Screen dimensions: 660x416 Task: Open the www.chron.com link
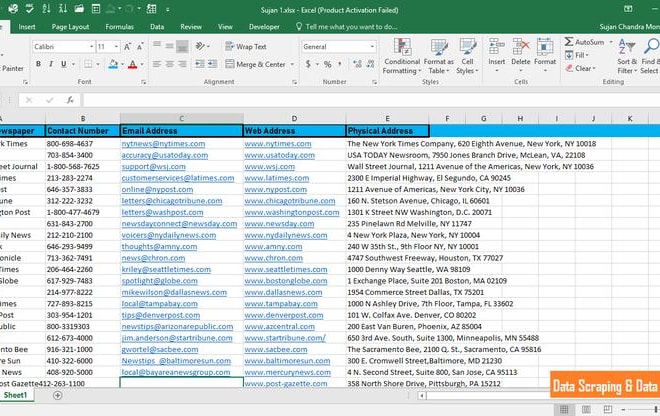(274, 258)
